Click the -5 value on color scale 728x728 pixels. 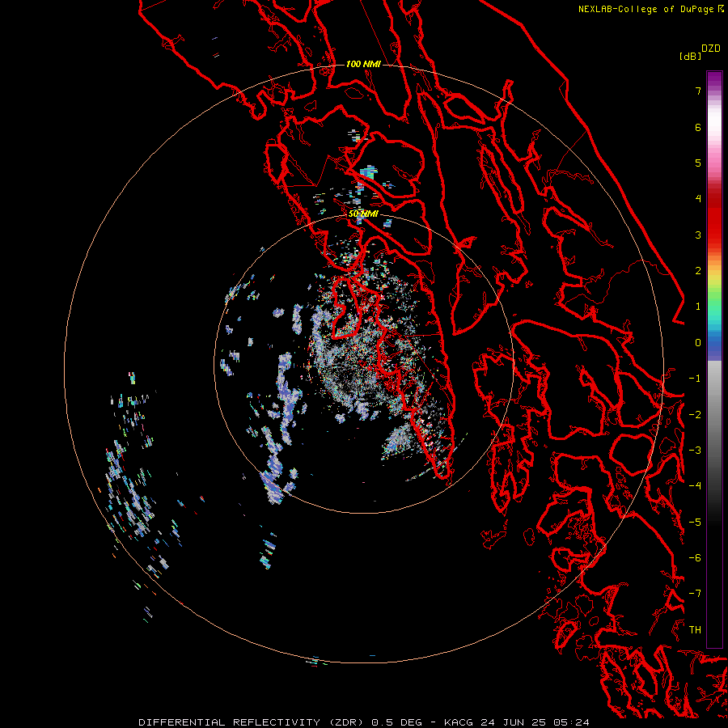pyautogui.click(x=695, y=523)
